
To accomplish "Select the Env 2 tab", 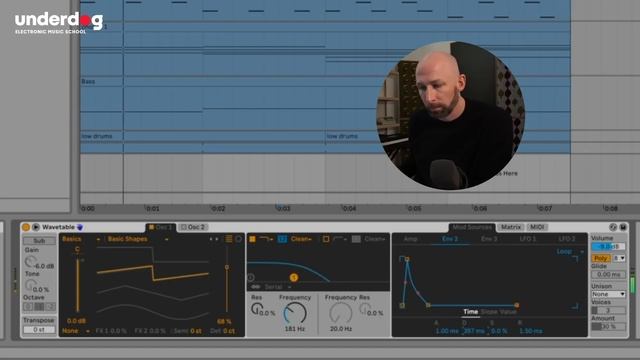I will click(x=450, y=239).
